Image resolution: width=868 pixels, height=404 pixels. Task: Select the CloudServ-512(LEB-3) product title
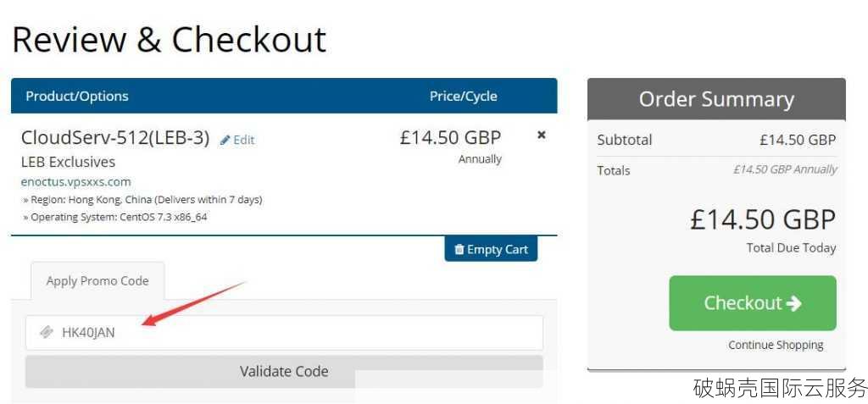(115, 138)
